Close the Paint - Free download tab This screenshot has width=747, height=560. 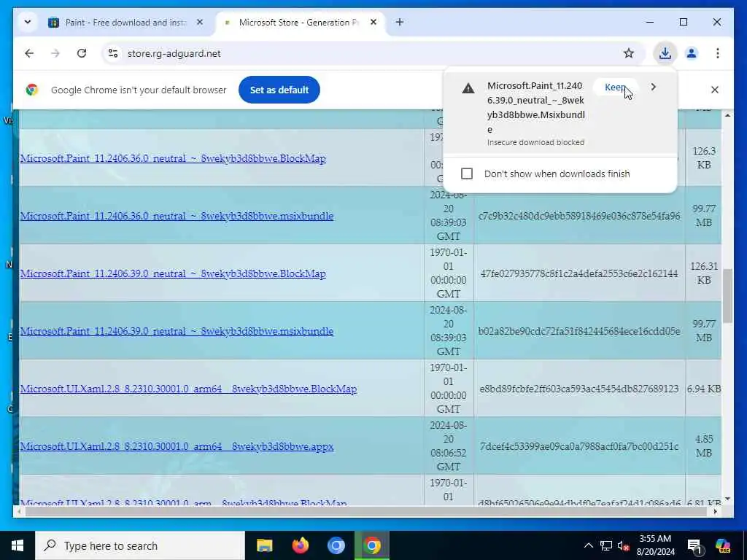[x=200, y=22]
